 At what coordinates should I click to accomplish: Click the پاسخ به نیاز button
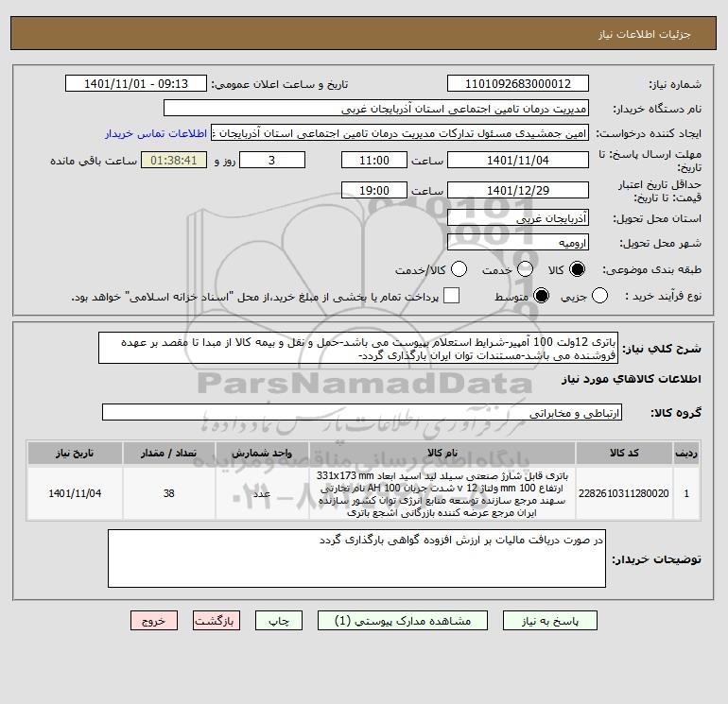coord(550,621)
